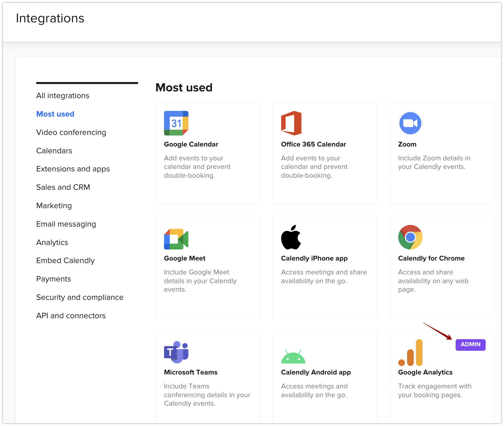This screenshot has height=426, width=504.
Task: Select Most used category
Action: click(55, 114)
